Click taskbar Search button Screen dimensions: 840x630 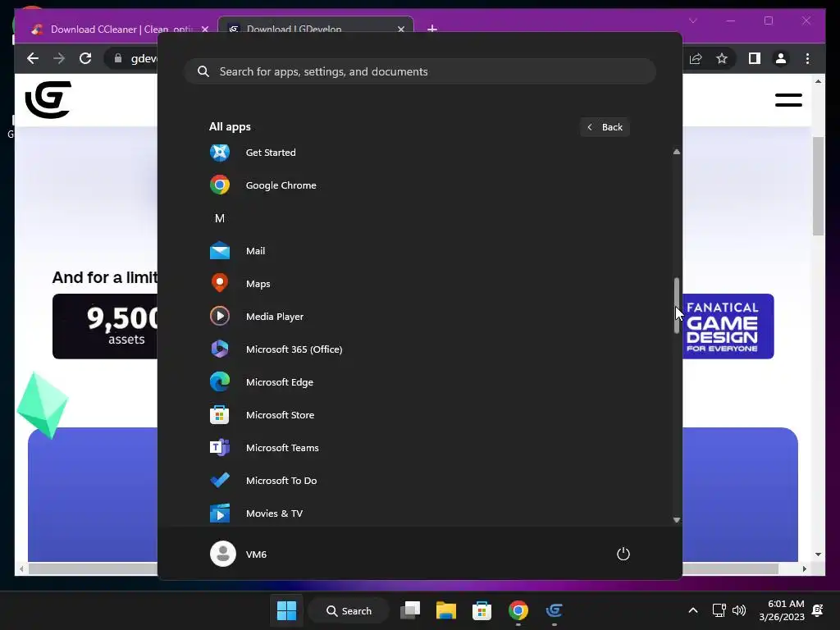click(x=349, y=610)
